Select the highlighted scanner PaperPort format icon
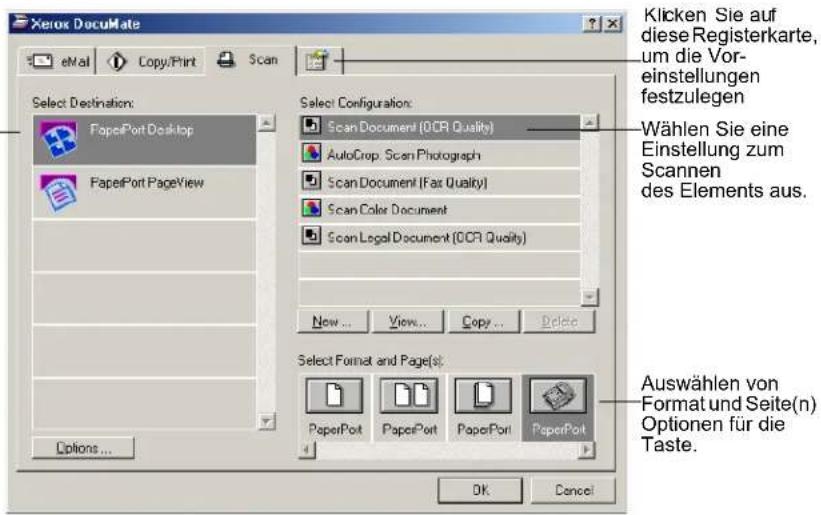 pos(558,396)
